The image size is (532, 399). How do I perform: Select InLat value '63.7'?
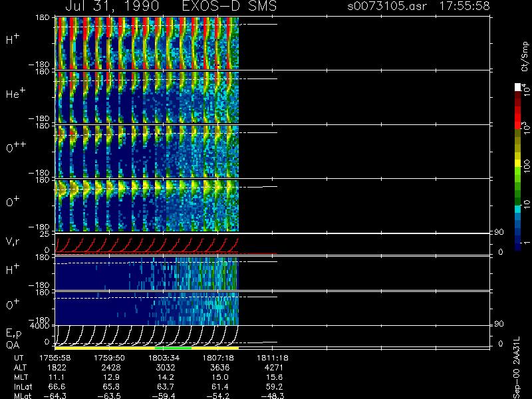tap(166, 387)
